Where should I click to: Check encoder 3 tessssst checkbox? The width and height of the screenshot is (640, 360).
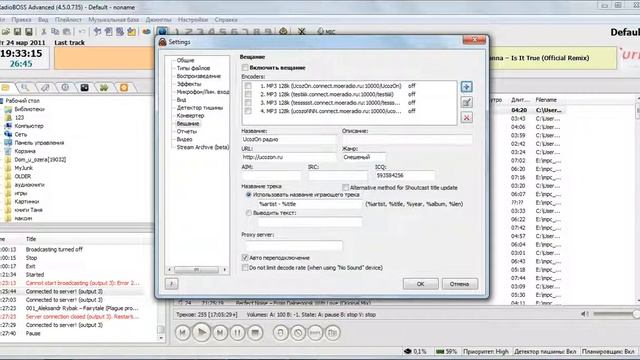(248, 102)
